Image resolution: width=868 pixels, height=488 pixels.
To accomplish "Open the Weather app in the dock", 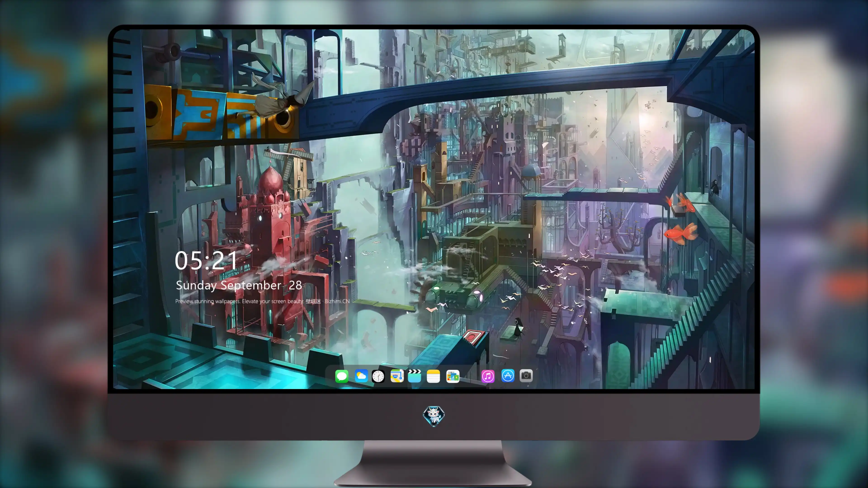I will click(x=361, y=376).
